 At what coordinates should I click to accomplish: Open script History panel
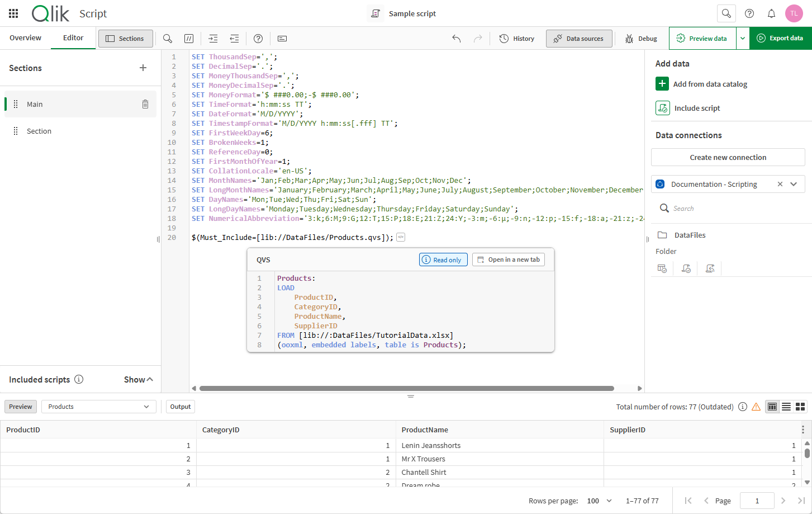pyautogui.click(x=516, y=38)
